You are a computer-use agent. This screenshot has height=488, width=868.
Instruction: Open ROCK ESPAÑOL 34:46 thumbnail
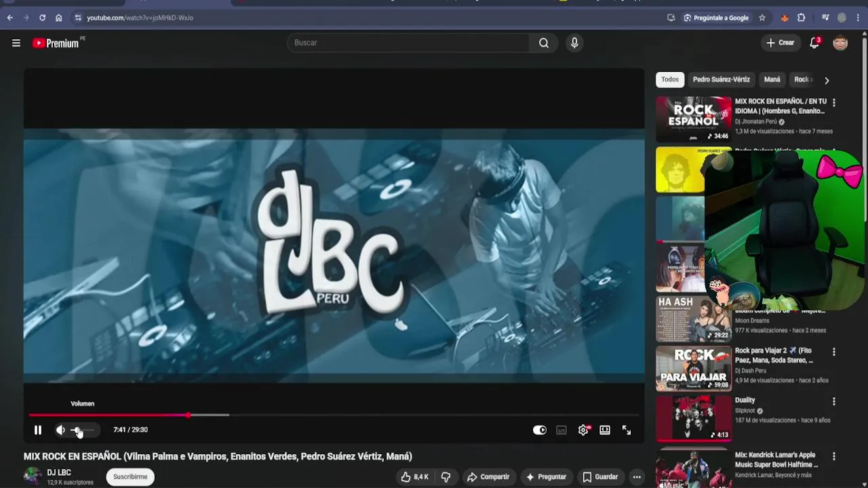click(694, 119)
